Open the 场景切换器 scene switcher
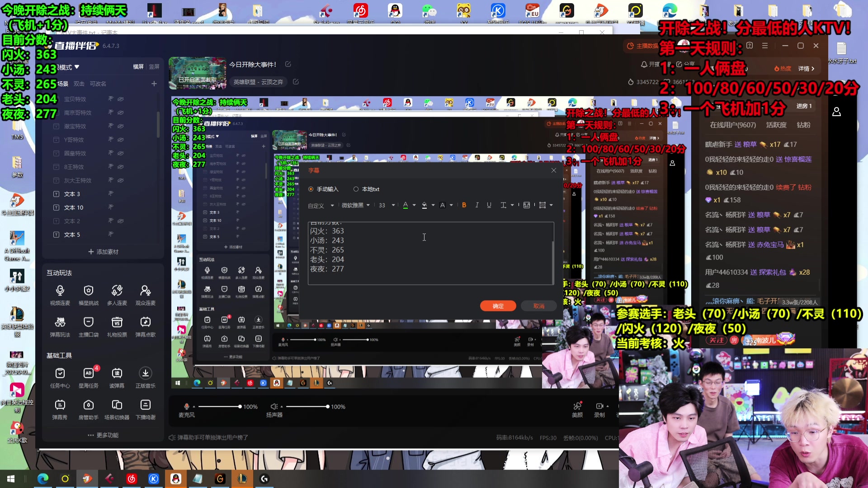868x488 pixels. (x=117, y=409)
